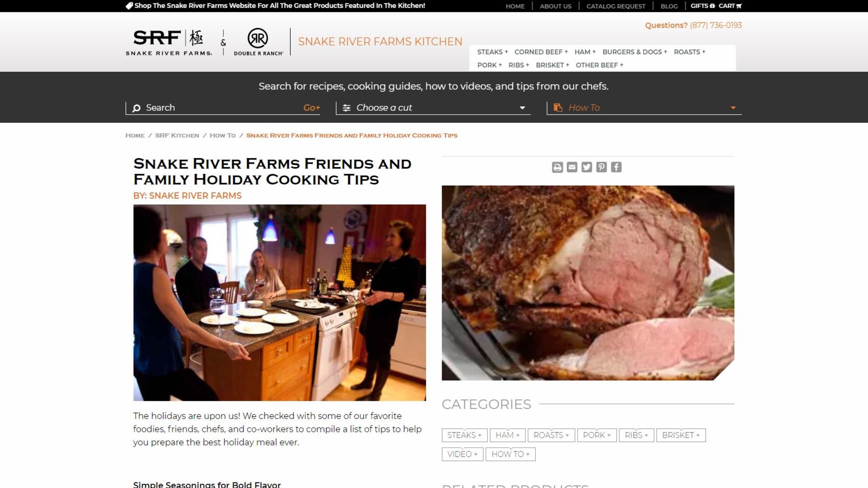Open the Catalog Request link
The image size is (868, 488).
coord(616,6)
